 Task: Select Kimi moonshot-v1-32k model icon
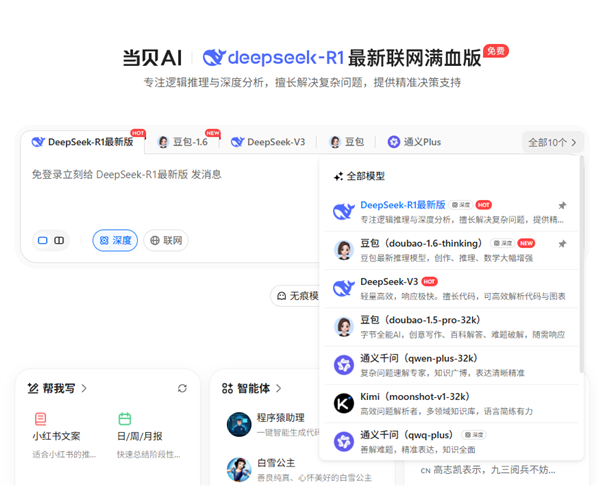343,403
